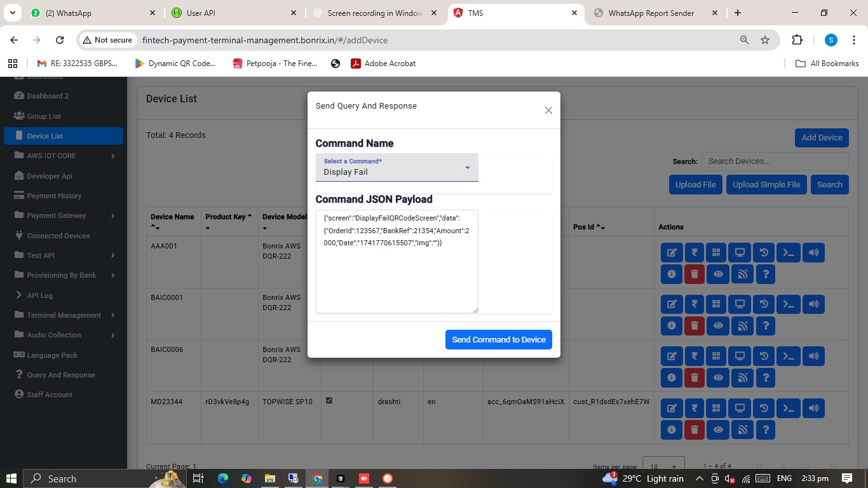Open the Select a Command dropdown
This screenshot has width=868, height=488.
[397, 168]
